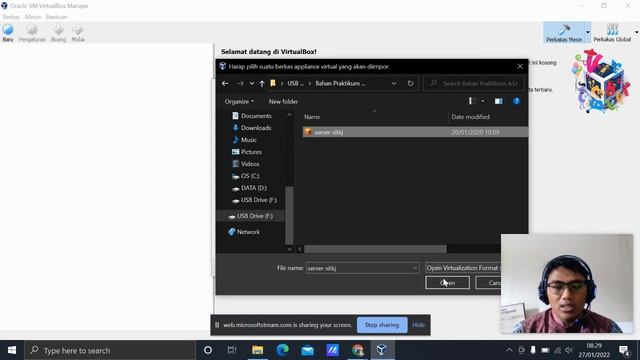Go up one folder level

262,83
